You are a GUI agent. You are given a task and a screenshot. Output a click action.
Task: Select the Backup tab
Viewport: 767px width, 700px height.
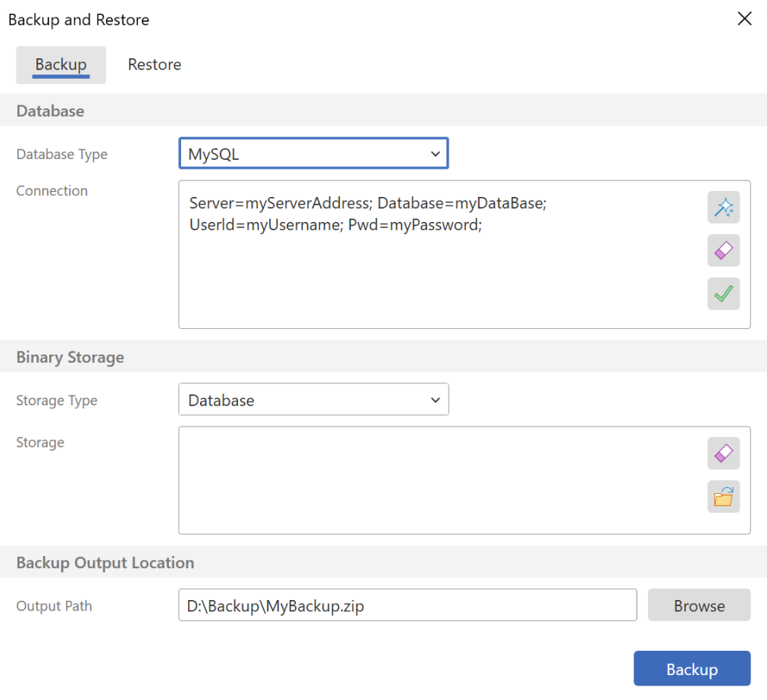pos(61,65)
